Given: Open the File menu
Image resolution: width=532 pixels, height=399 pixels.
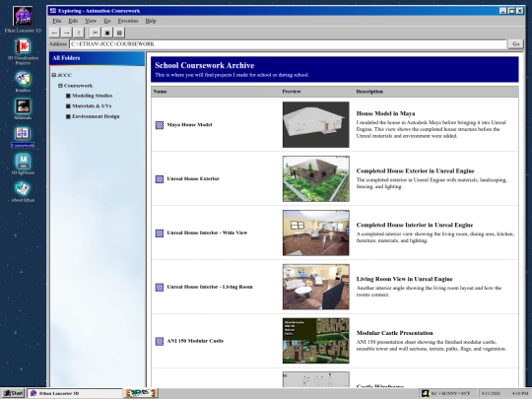Looking at the screenshot, I should [x=57, y=21].
